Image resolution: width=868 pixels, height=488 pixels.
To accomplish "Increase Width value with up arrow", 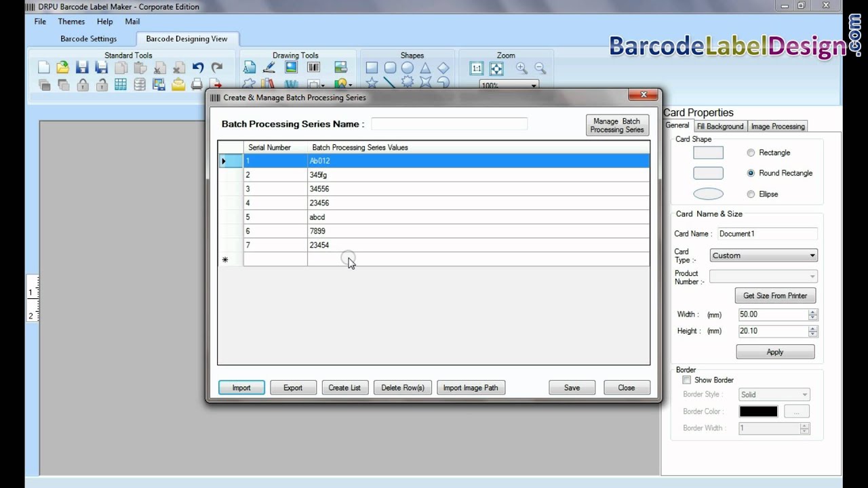I will tap(813, 312).
